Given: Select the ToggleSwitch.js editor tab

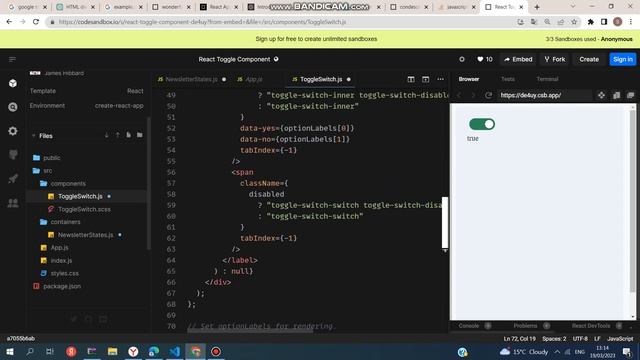Looking at the screenshot, I should (x=321, y=79).
